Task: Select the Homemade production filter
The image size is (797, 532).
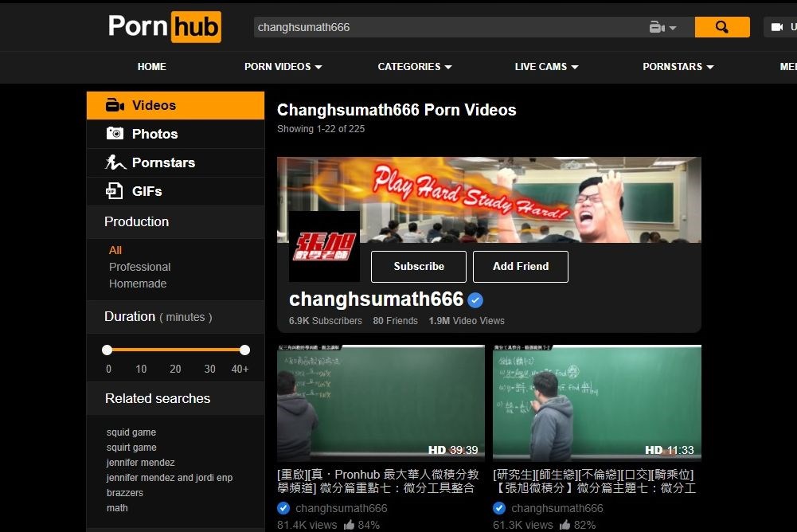Action: coord(138,284)
